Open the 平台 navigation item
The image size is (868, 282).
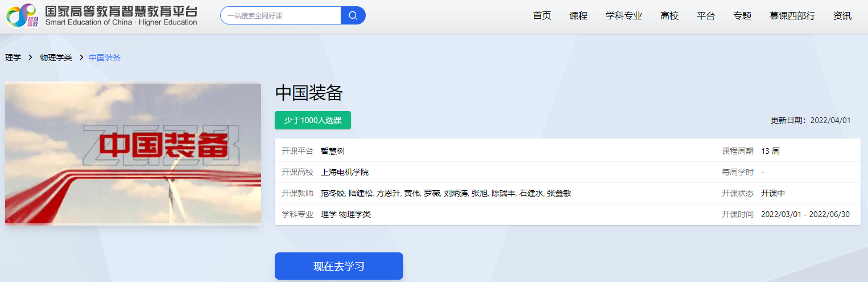click(705, 16)
